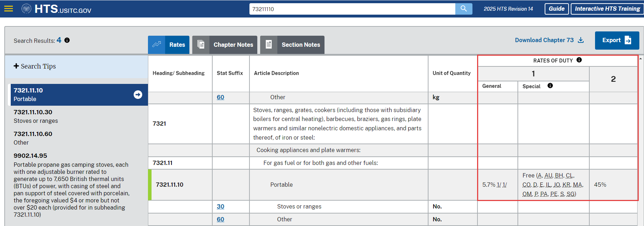Open the Section Notes tab
644x226 pixels.
coord(292,45)
